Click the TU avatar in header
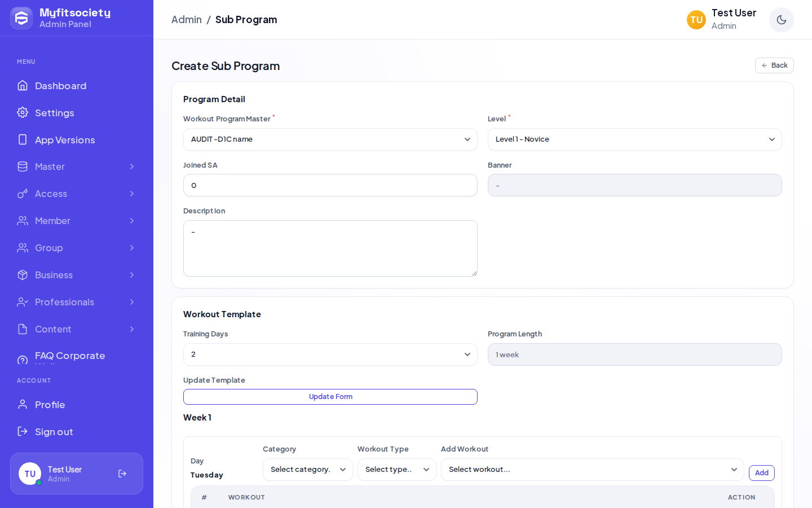This screenshot has height=508, width=812. [x=696, y=20]
